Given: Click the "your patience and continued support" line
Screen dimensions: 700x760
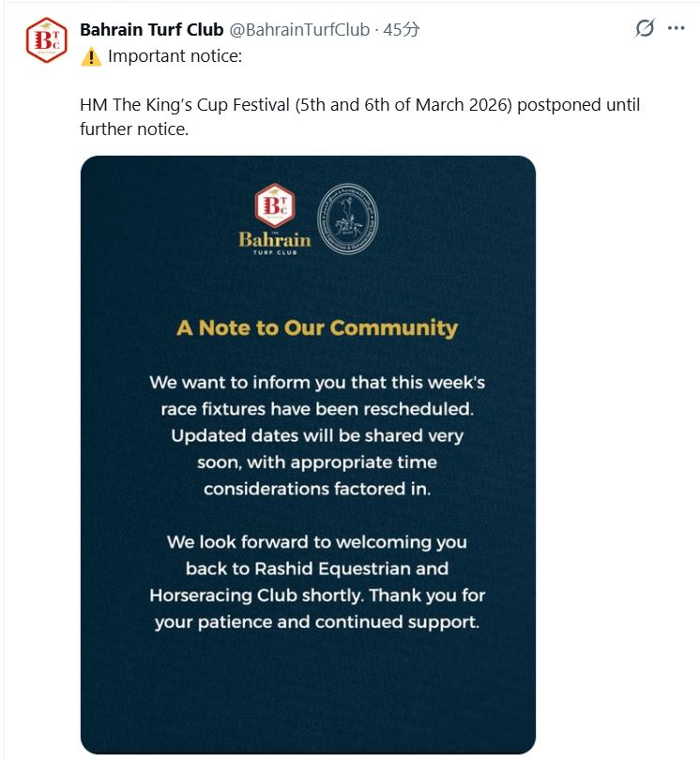Looking at the screenshot, I should click(317, 622).
